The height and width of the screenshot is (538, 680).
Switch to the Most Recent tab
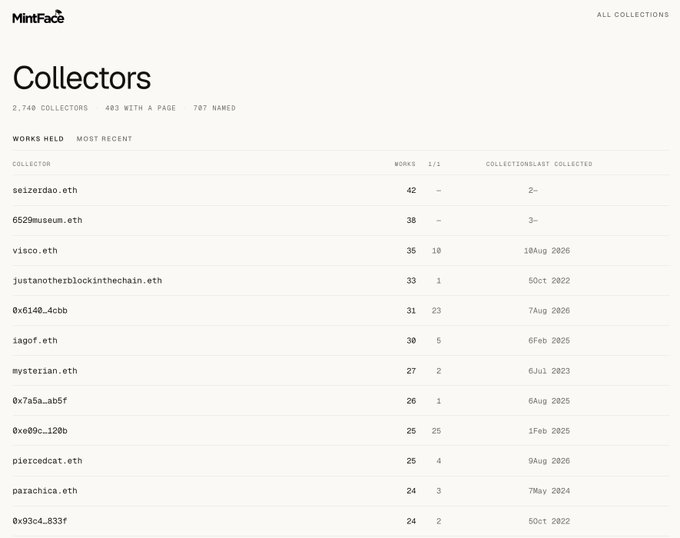tap(104, 139)
